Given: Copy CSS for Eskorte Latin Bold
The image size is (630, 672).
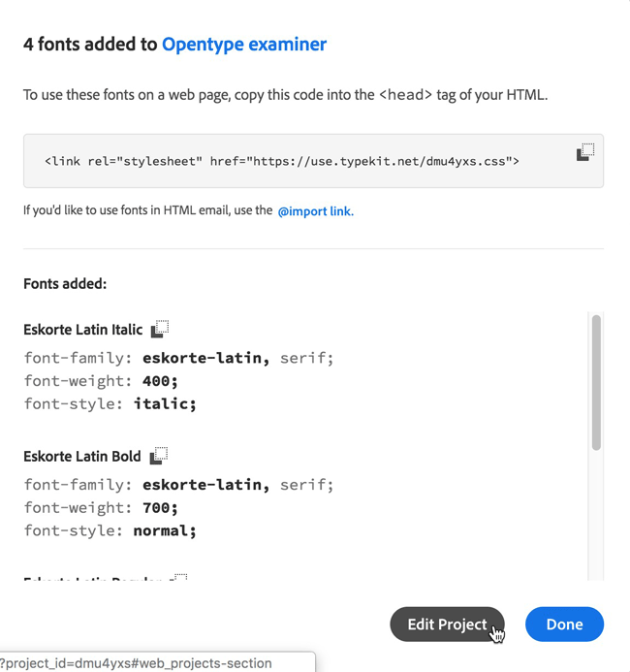Looking at the screenshot, I should point(158,456).
